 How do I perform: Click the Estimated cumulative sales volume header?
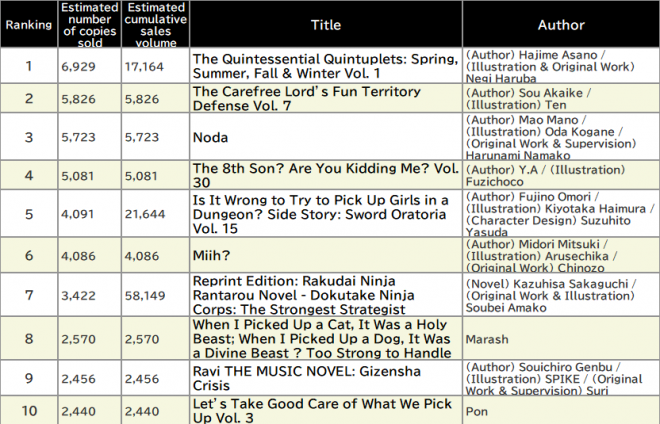[155, 24]
